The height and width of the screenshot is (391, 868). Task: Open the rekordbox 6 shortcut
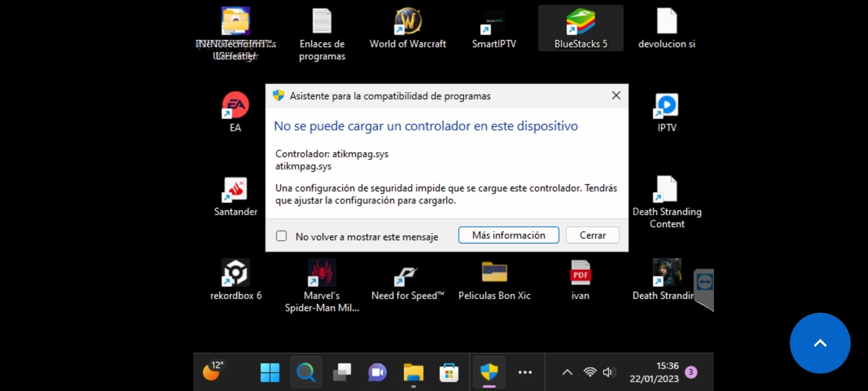pyautogui.click(x=235, y=273)
